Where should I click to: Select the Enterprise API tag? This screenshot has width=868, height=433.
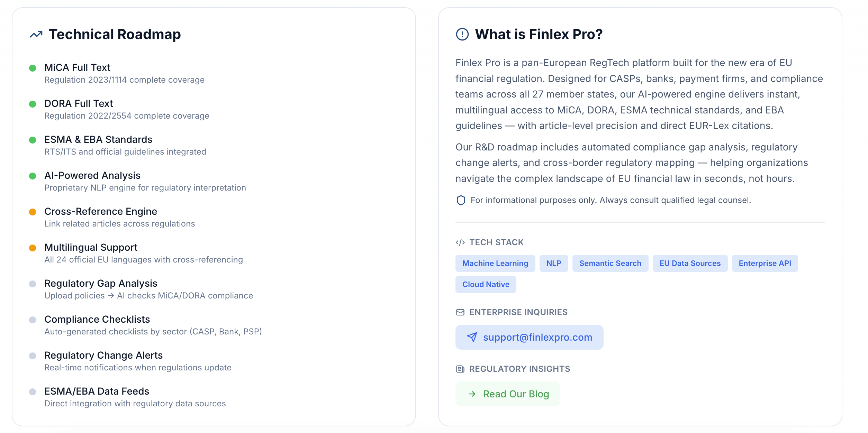(765, 264)
